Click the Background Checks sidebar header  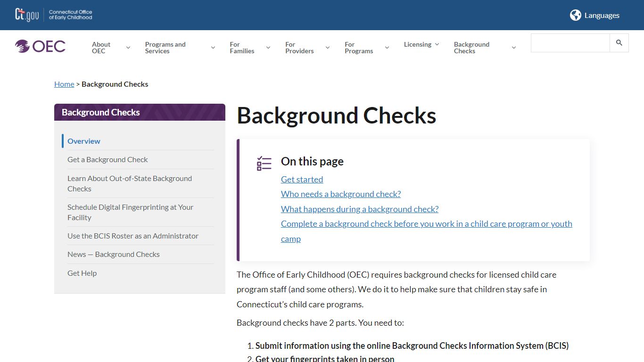coord(140,112)
